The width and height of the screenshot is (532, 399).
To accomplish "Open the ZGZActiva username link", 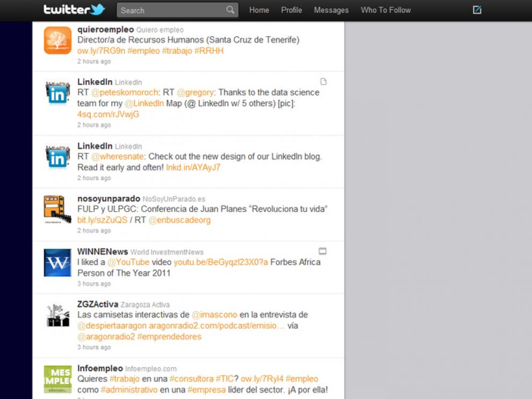I will [98, 304].
